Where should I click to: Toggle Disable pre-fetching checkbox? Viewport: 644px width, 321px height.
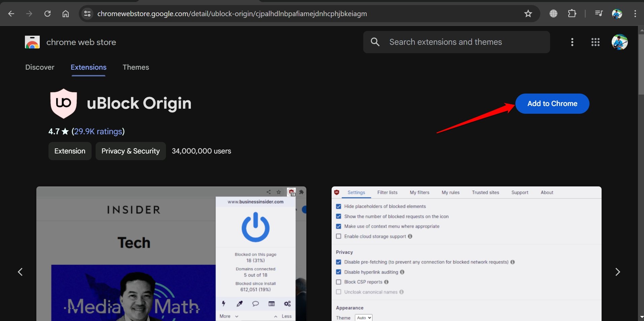click(339, 262)
